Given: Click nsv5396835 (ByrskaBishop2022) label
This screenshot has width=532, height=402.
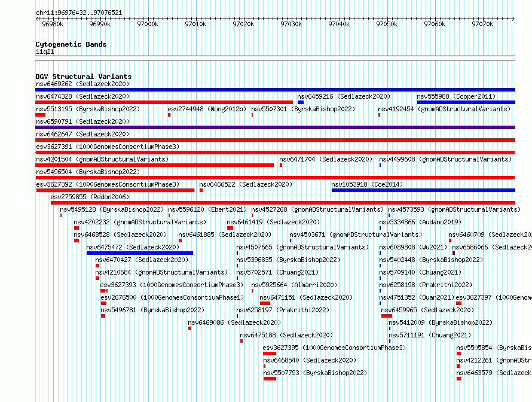Looking at the screenshot, I should point(288,260).
